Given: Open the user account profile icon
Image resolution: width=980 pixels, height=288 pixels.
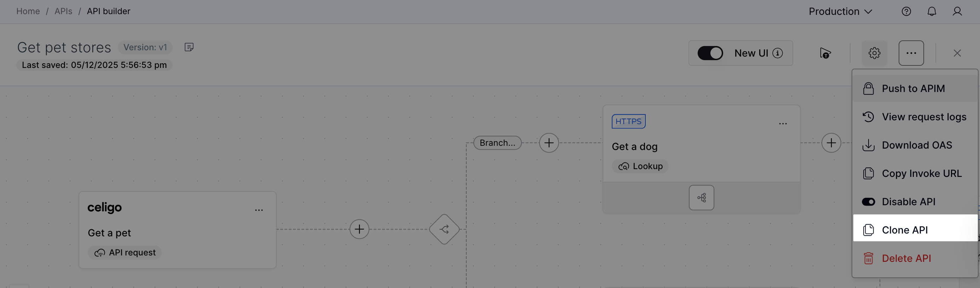Looking at the screenshot, I should point(957,11).
